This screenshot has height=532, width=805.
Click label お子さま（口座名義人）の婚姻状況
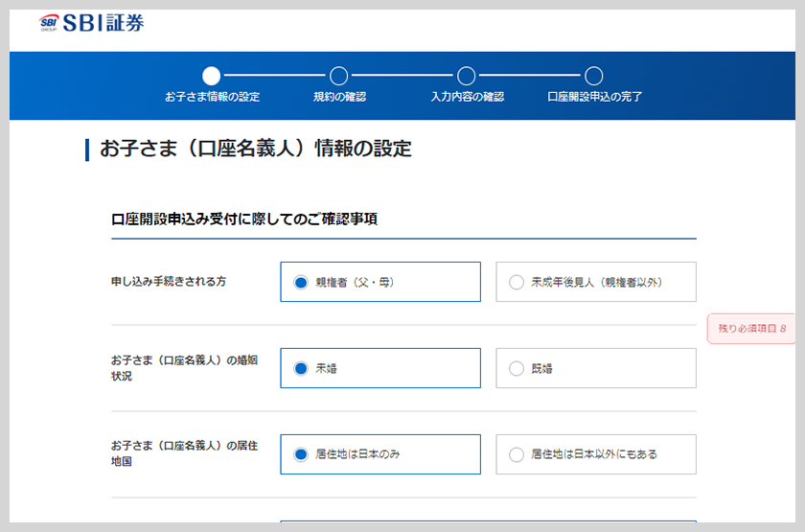click(184, 368)
